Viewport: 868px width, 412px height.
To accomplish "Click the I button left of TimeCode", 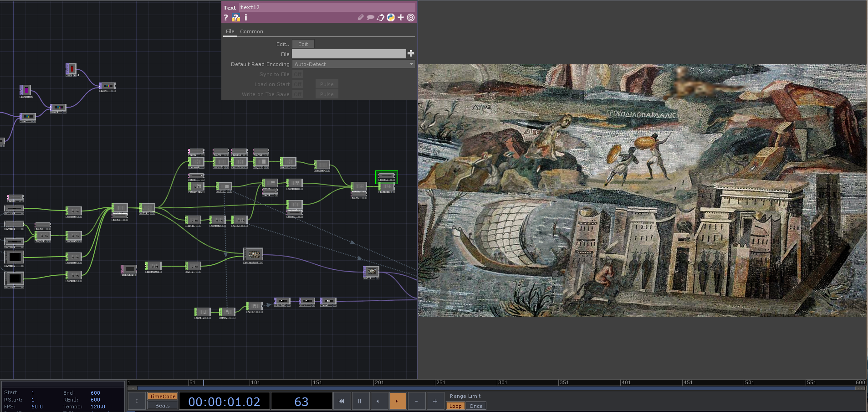I will (137, 401).
